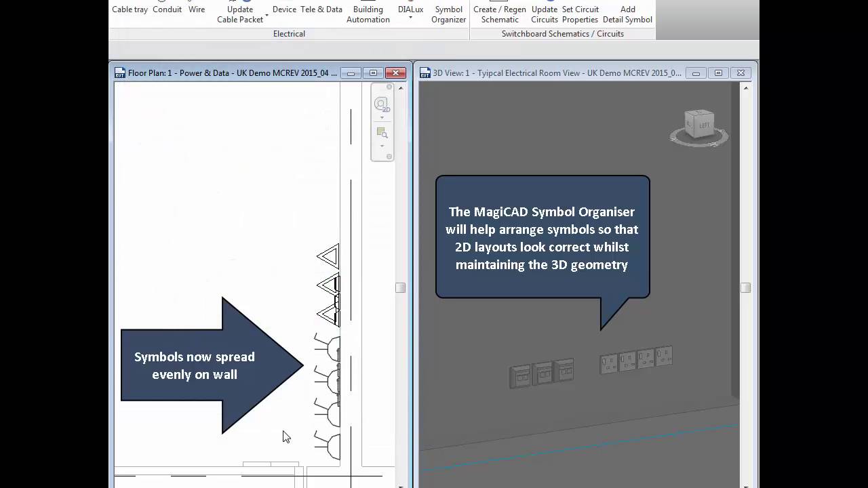Activate the Floor Plan window title bar
Image resolution: width=868 pixels, height=488 pixels.
pos(233,73)
